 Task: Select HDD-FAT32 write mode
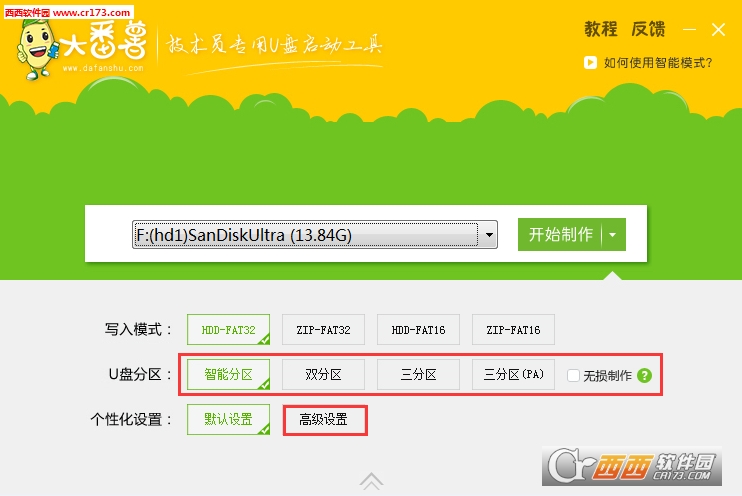pos(229,329)
